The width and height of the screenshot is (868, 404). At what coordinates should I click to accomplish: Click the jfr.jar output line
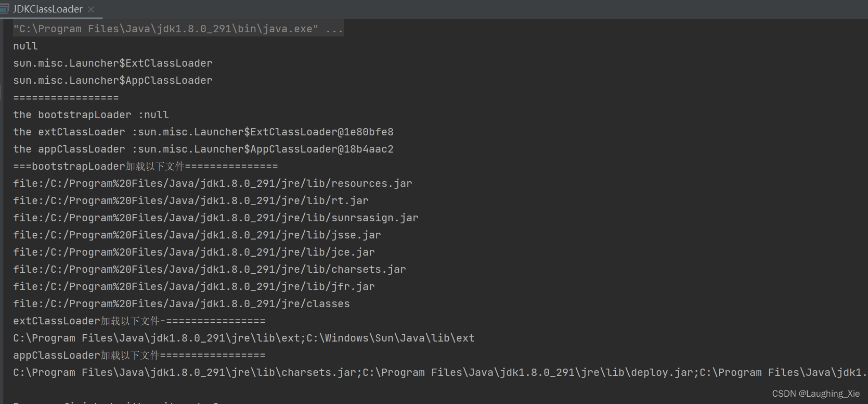[193, 286]
